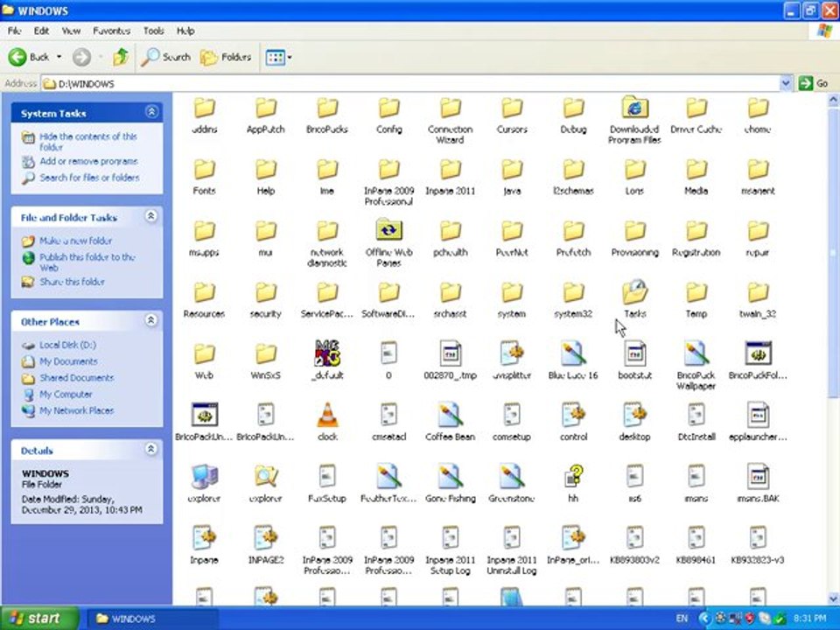840x630 pixels.
Task: Expand the Address bar dropdown
Action: (786, 84)
